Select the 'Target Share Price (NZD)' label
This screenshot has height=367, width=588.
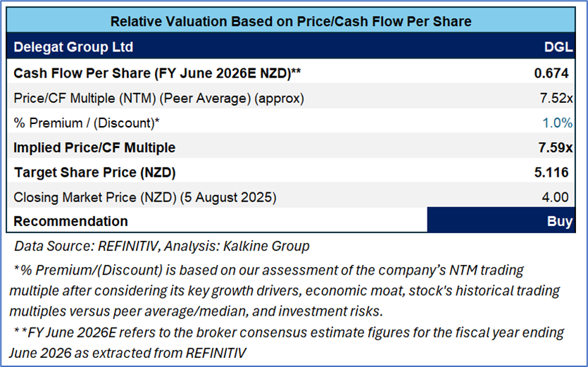(94, 173)
